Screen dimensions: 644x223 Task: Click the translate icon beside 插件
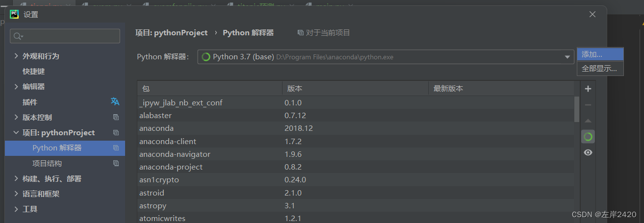(115, 101)
